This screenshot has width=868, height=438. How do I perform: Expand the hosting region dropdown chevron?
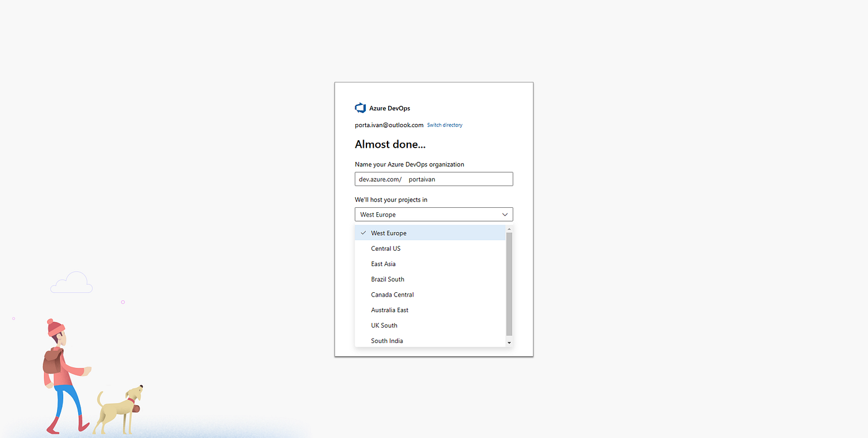pos(504,214)
